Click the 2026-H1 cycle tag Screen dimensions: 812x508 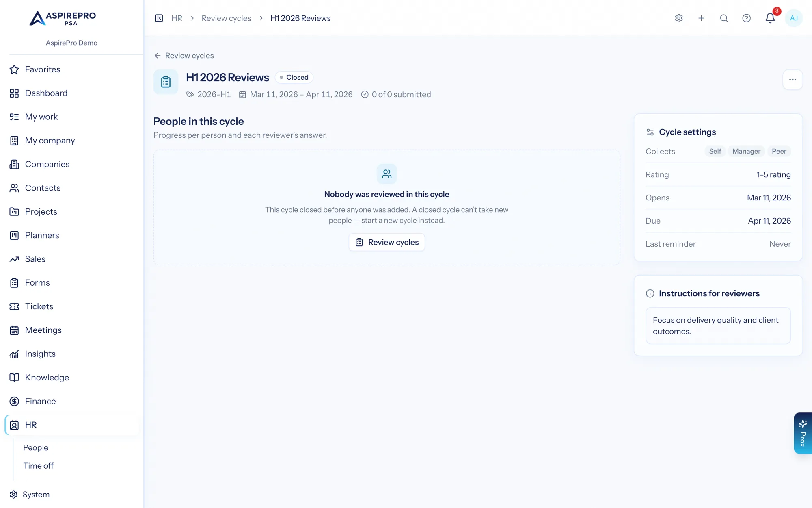coord(209,94)
